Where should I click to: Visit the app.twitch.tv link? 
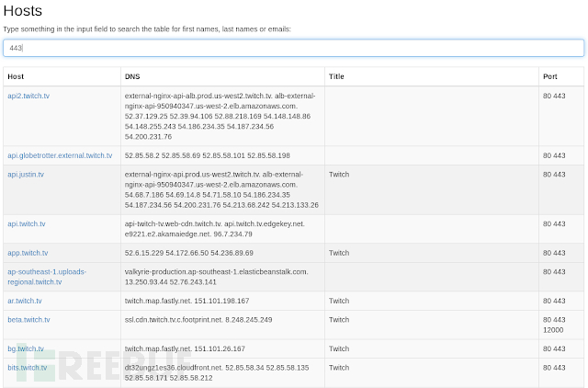pos(28,253)
